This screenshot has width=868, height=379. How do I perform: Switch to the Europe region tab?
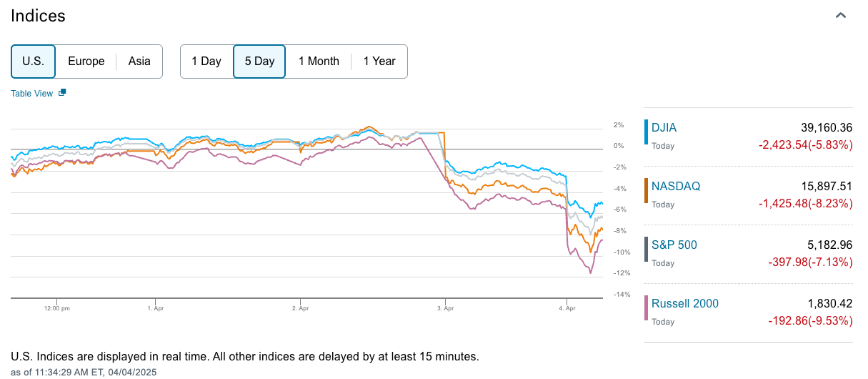[x=86, y=61]
